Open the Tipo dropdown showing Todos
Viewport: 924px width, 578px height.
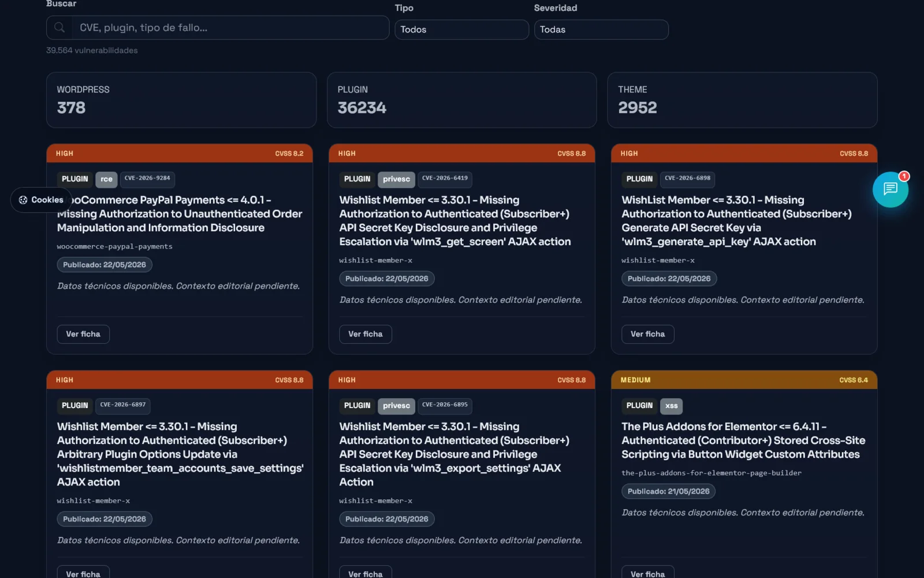pos(461,29)
